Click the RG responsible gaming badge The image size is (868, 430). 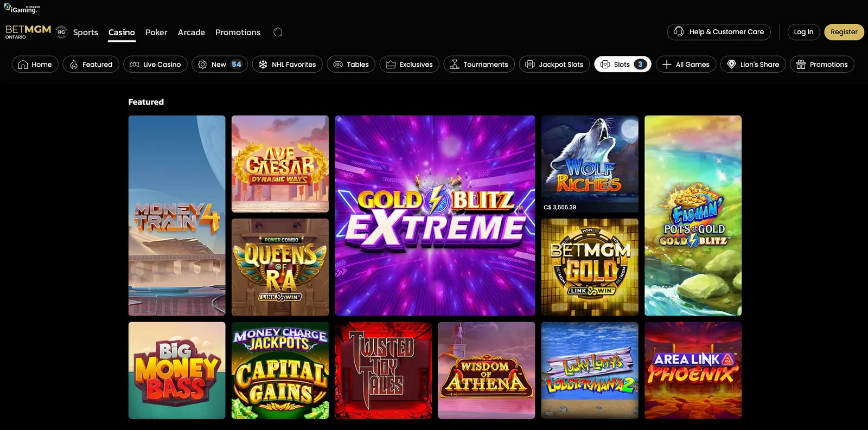coord(61,32)
